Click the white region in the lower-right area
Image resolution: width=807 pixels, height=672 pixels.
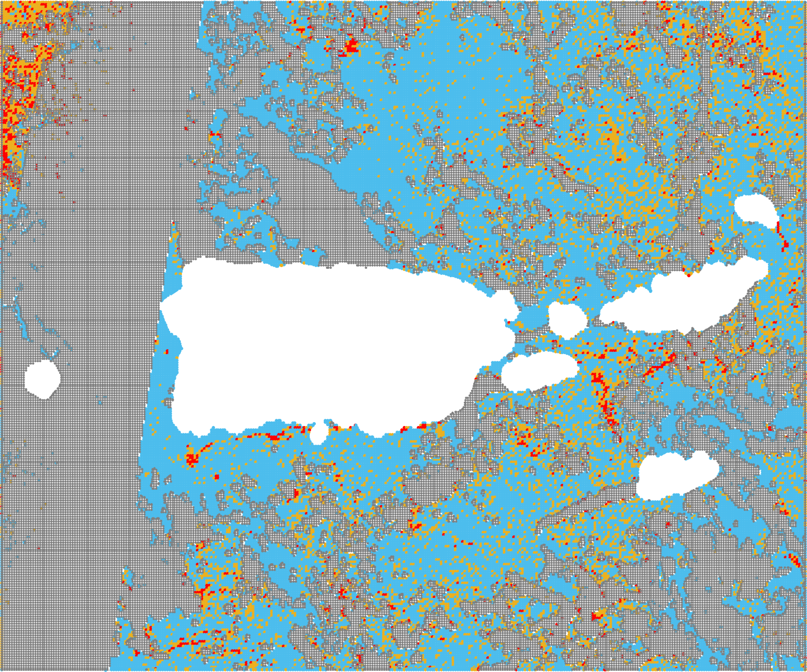tap(677, 476)
